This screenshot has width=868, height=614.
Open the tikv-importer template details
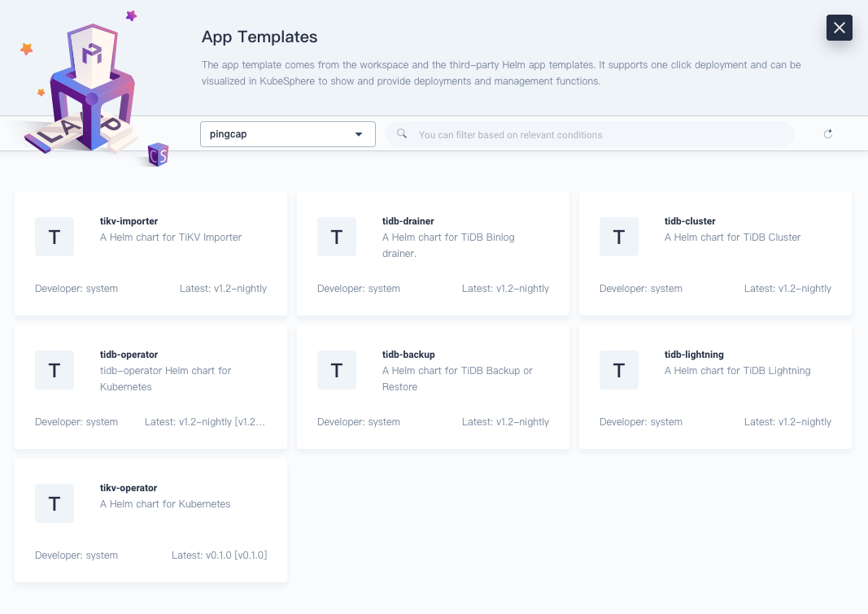150,254
